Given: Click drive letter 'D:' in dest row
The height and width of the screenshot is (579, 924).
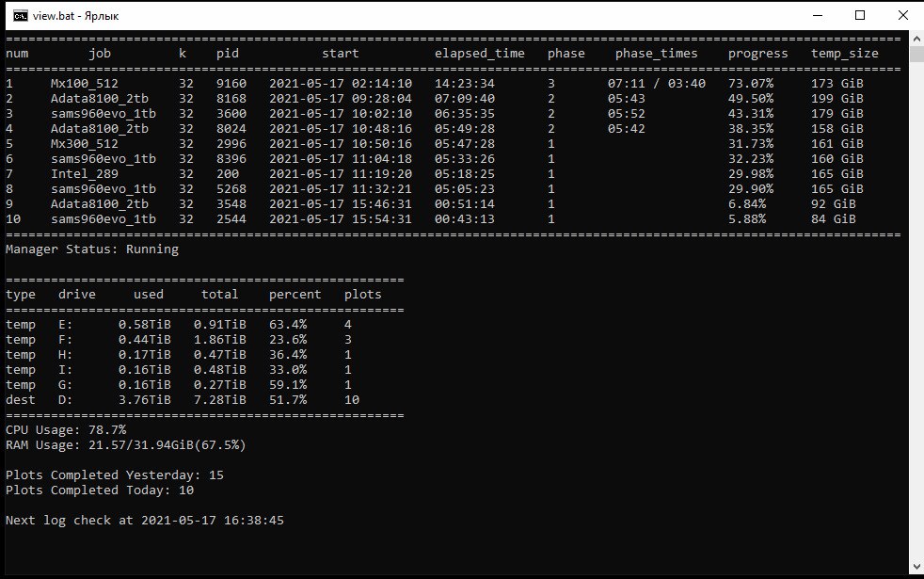Looking at the screenshot, I should (66, 400).
